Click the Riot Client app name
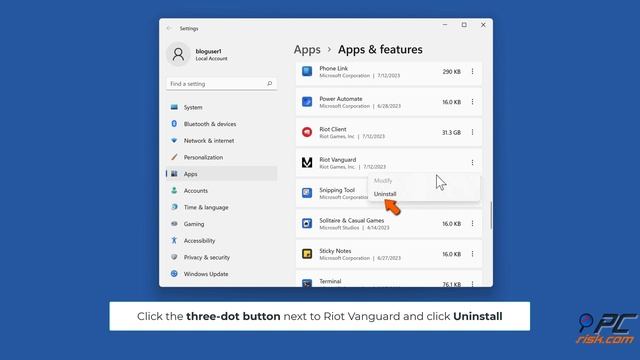 coord(333,129)
